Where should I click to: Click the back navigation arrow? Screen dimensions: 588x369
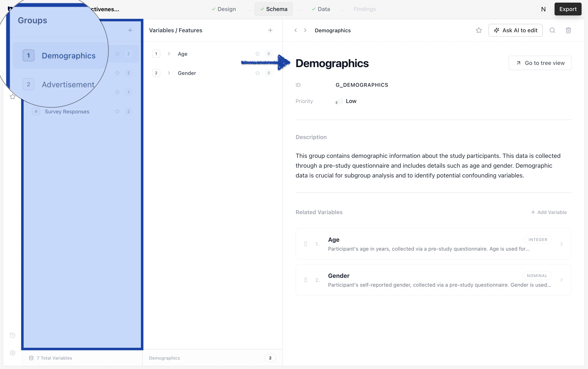tap(296, 30)
